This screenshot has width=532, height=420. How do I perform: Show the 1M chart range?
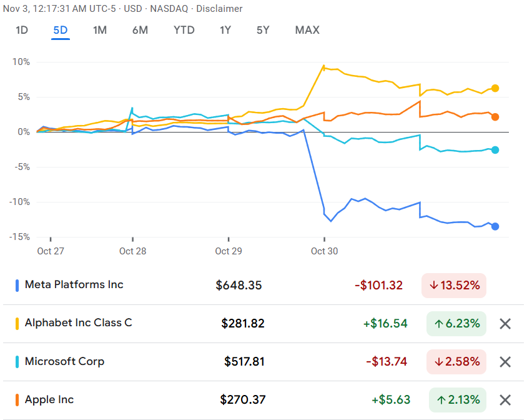point(99,30)
